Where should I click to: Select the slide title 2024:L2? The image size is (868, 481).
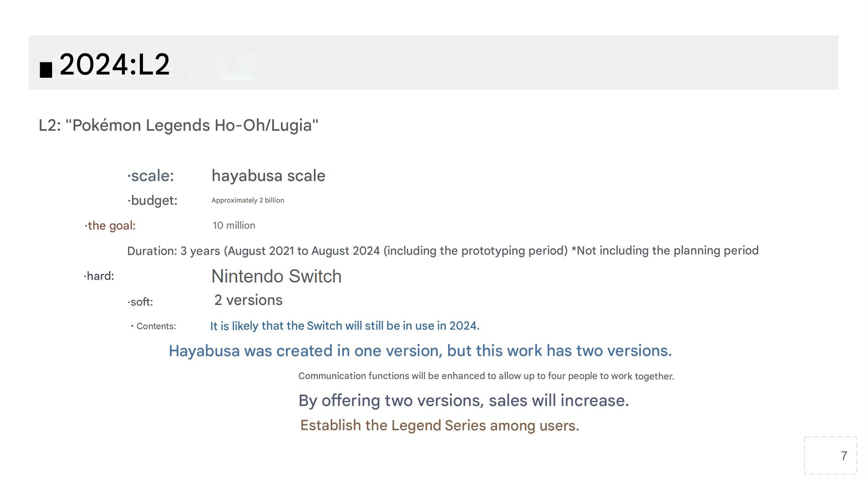(114, 64)
